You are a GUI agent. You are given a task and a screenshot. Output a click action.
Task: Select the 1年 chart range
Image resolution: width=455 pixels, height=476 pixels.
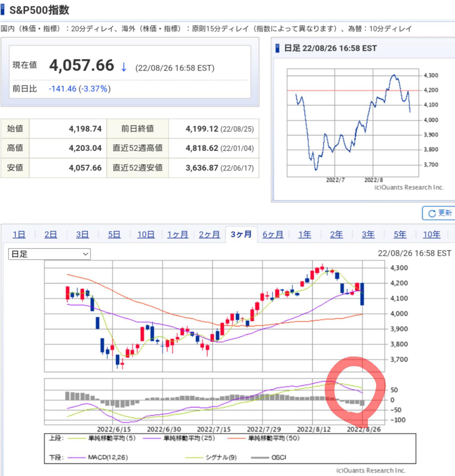tap(305, 234)
